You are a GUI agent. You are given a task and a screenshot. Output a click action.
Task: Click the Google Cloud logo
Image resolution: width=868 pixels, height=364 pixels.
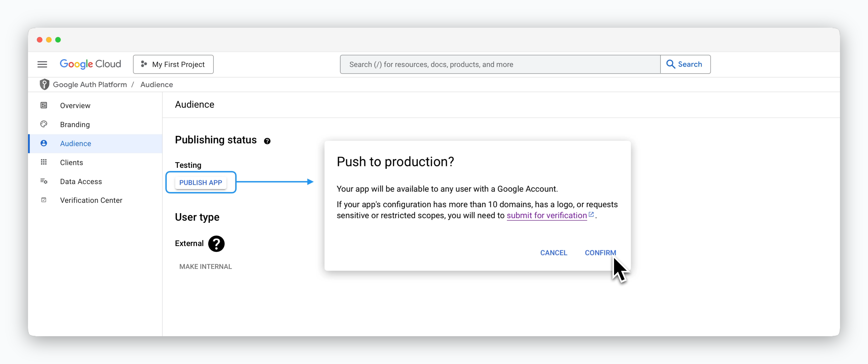click(90, 64)
